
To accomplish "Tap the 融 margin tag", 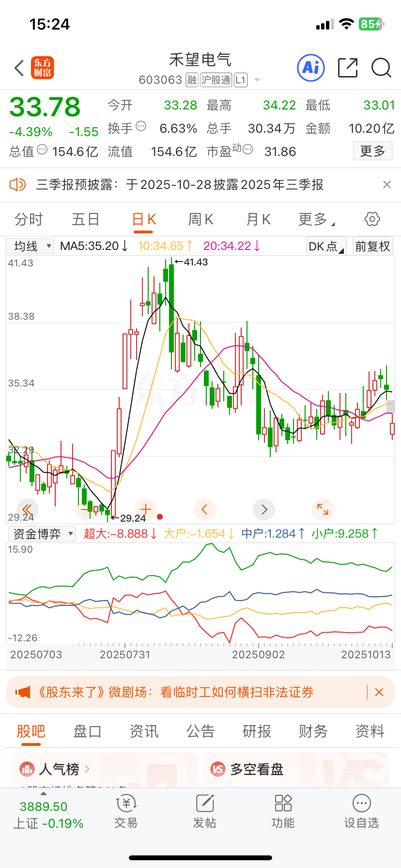I will [x=192, y=80].
